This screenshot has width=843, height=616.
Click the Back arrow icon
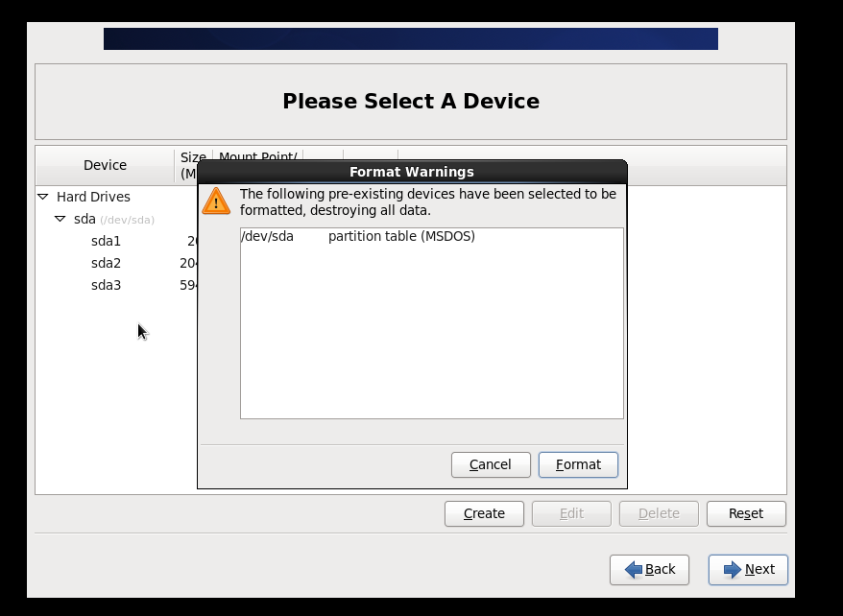(634, 570)
